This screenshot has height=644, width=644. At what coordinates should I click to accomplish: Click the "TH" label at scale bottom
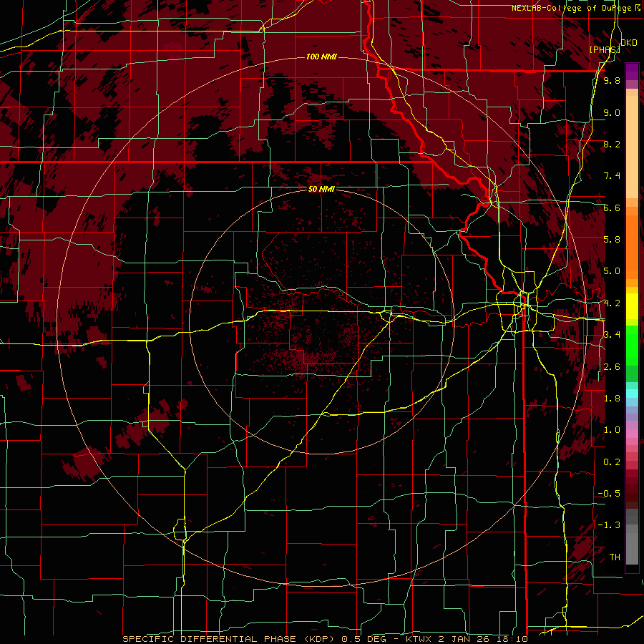tap(615, 557)
